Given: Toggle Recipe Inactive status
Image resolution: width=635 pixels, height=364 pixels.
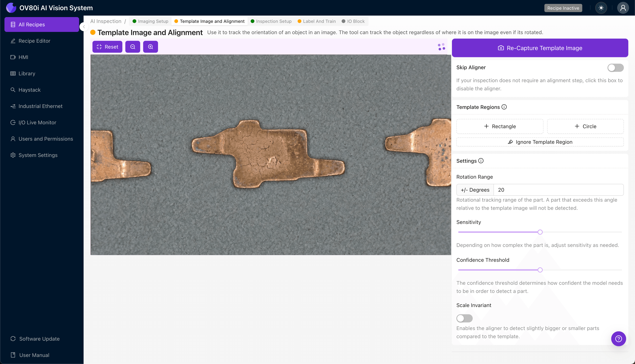Looking at the screenshot, I should (x=563, y=8).
